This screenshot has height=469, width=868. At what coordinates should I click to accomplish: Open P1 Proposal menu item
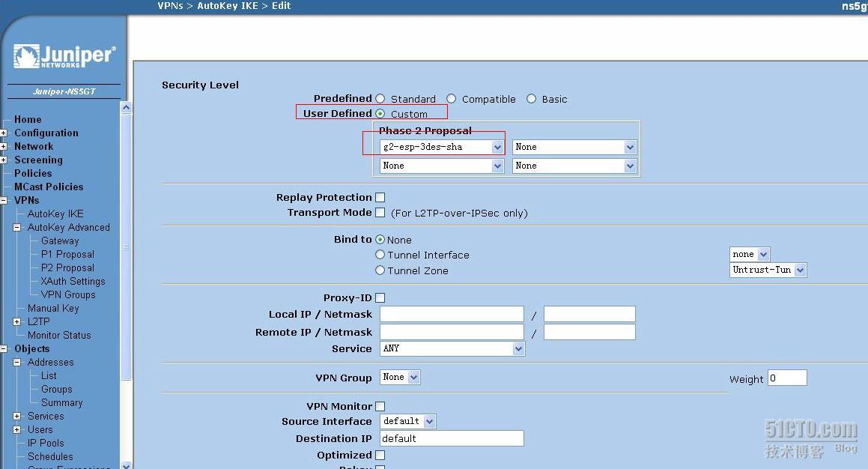pyautogui.click(x=67, y=254)
